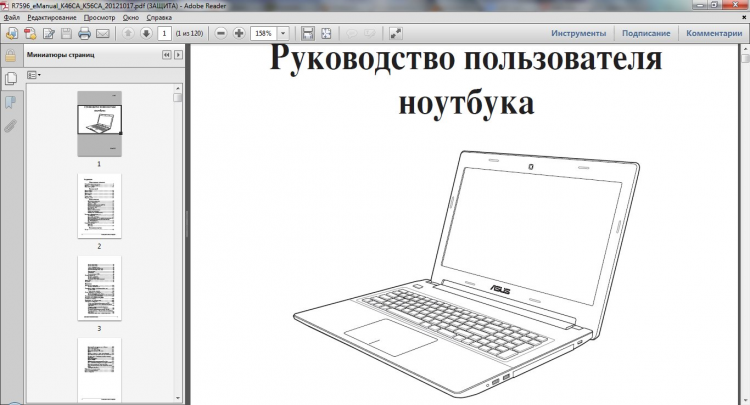Open the page thumbnails panel icon

[11, 78]
